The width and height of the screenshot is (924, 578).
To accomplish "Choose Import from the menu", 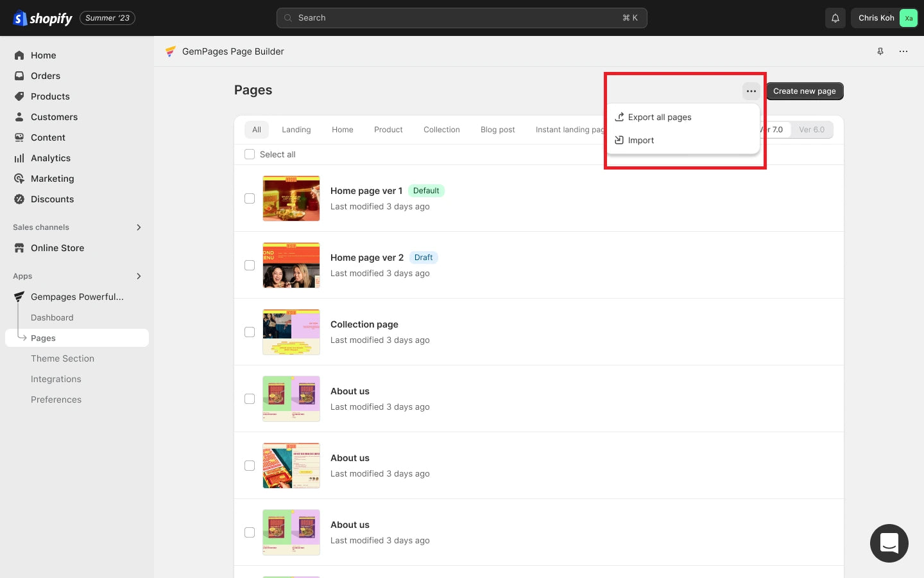I will [x=683, y=140].
